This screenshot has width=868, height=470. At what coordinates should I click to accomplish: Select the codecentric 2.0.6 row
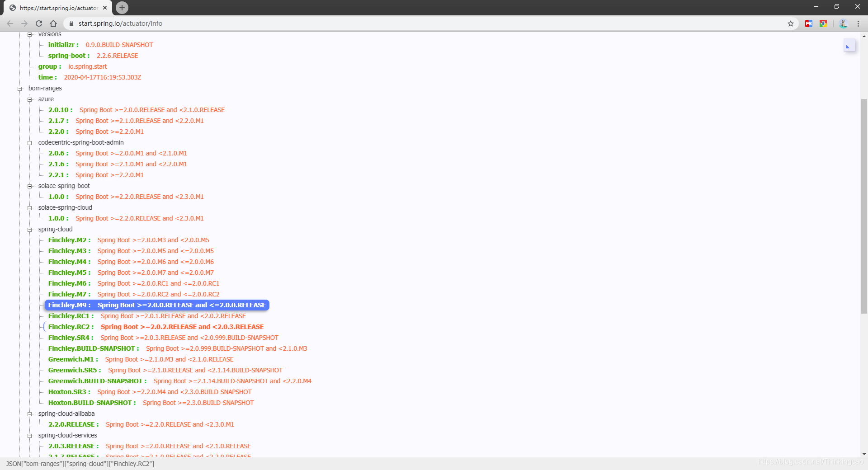tap(118, 153)
